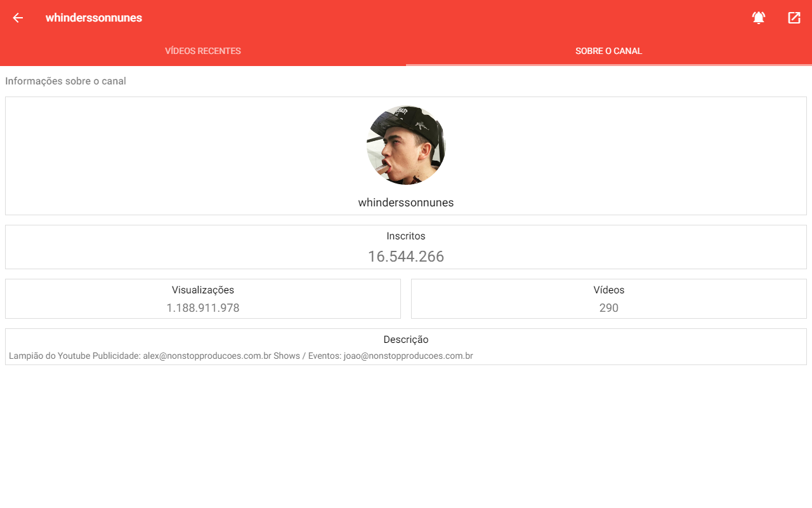Viewport: 812px width, 508px height.
Task: Click joao@nonstopproducoes.com.br email in description
Action: pyautogui.click(x=409, y=356)
